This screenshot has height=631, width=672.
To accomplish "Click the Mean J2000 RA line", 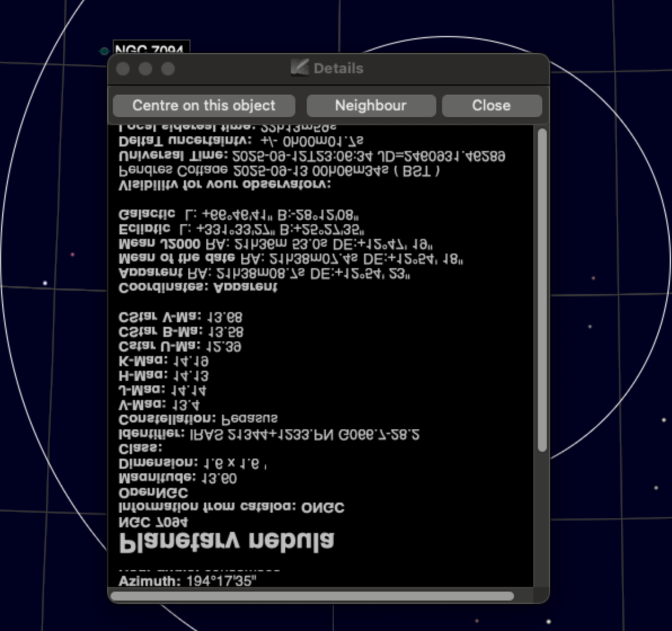I will (276, 244).
